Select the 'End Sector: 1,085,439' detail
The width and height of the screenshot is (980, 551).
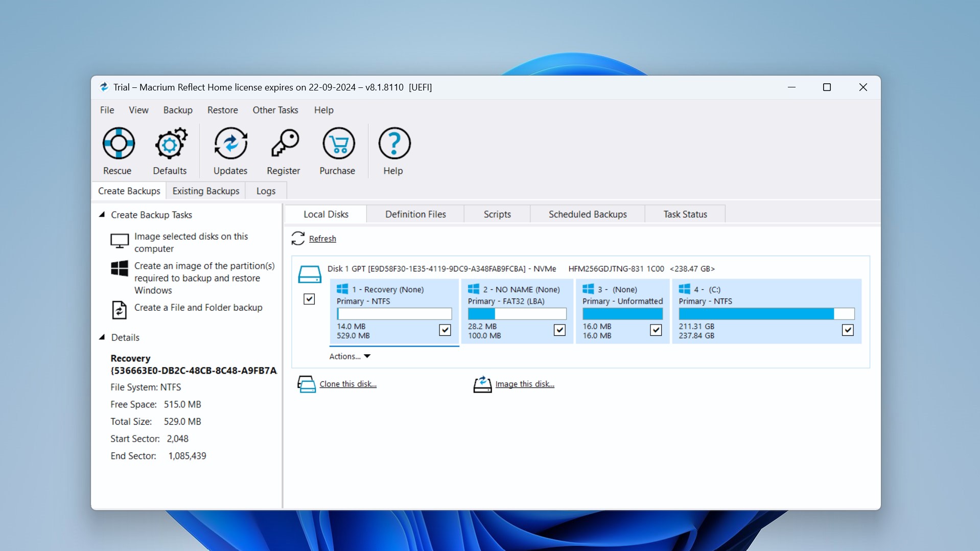coord(158,456)
